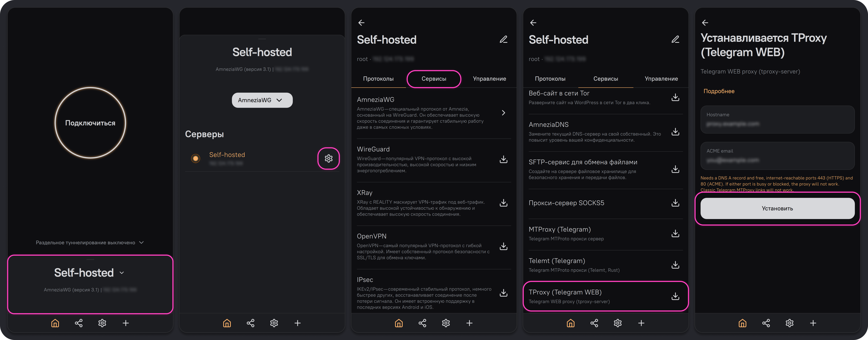
Task: Switch to the highlighted Сервисы tab
Action: [434, 79]
